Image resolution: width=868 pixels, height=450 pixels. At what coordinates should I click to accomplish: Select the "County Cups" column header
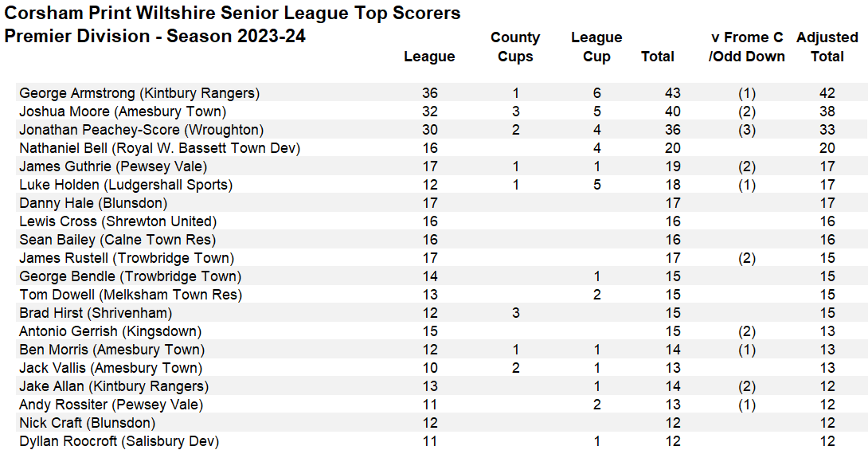point(515,47)
